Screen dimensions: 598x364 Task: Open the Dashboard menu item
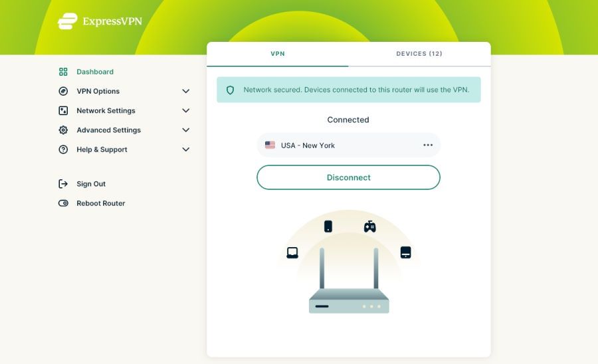[95, 72]
